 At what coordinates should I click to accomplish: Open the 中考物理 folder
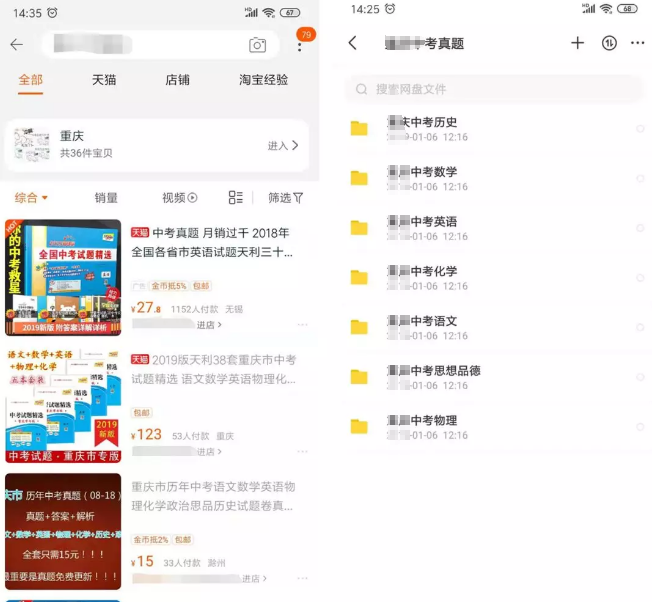tap(497, 427)
